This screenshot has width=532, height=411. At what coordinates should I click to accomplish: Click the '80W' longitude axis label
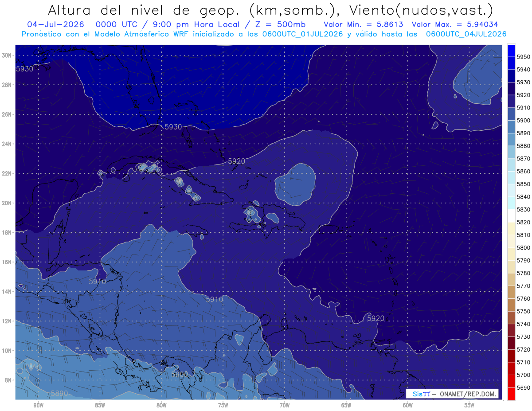click(x=161, y=406)
